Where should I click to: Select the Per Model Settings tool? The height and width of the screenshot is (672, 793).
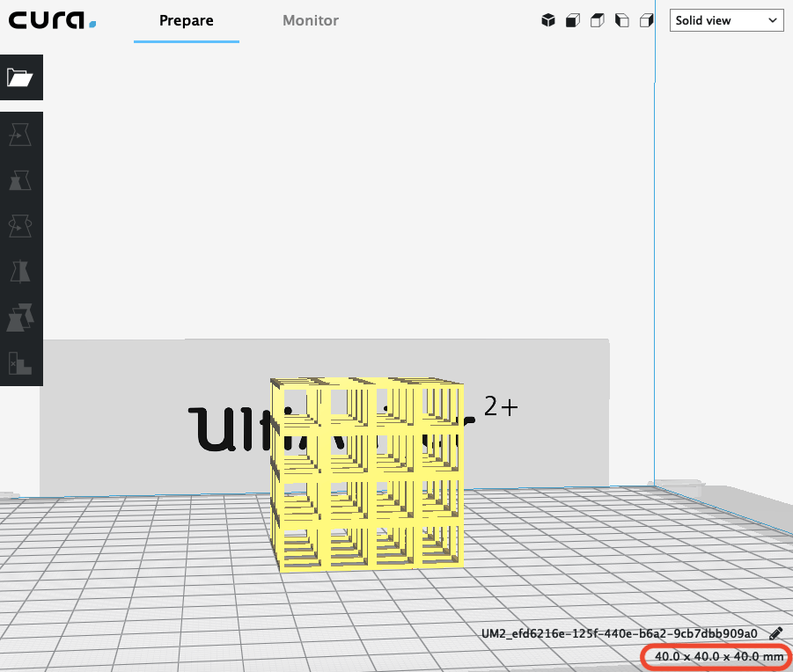[x=20, y=318]
